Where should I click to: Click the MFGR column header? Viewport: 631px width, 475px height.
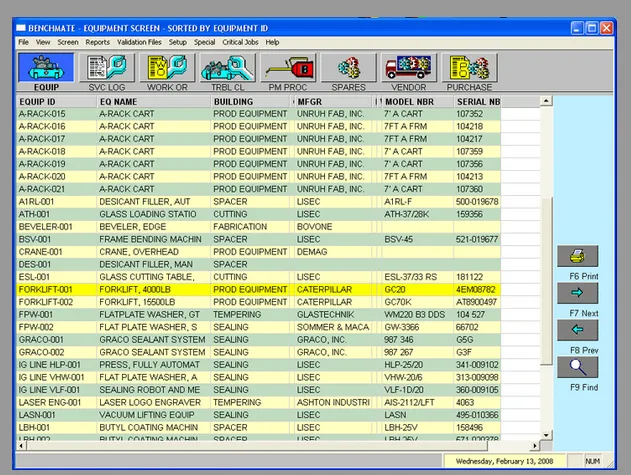tap(333, 102)
